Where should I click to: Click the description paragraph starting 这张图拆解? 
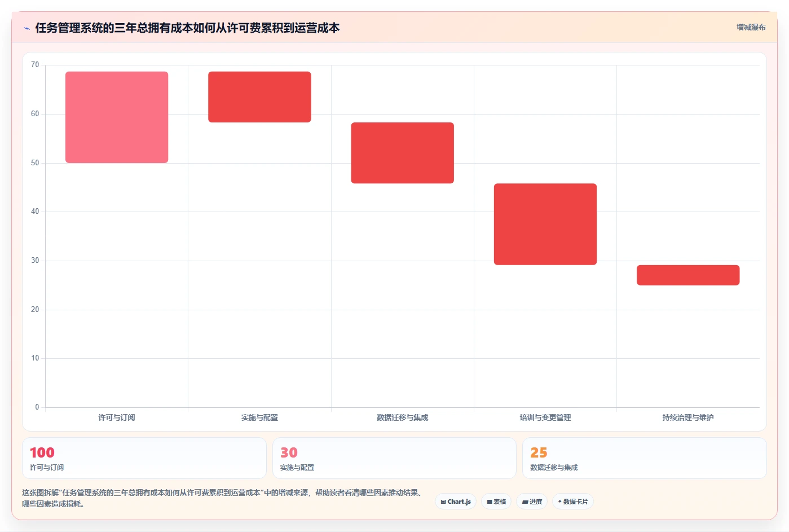(223, 498)
